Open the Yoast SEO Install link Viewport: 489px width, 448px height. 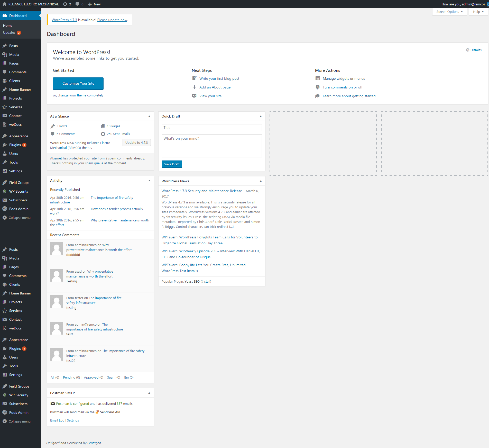tap(206, 281)
